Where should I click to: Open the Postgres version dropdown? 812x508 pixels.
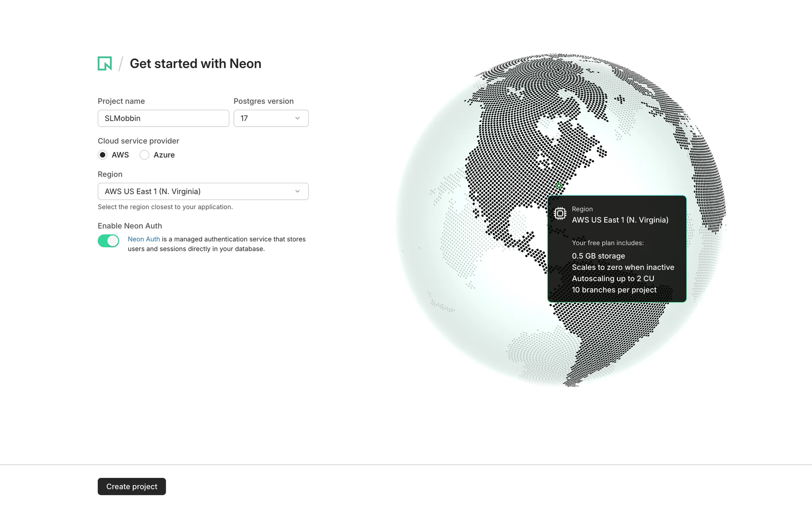271,118
